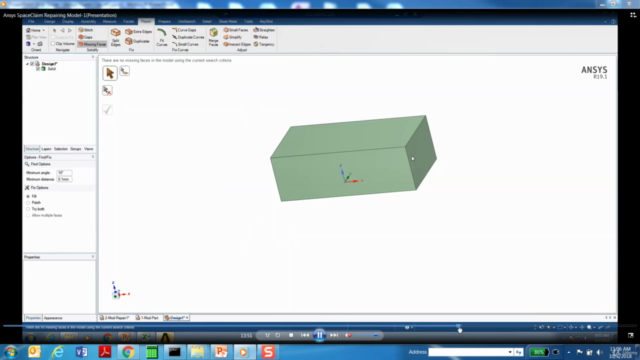Activate the Missing Faces tool

pos(92,44)
